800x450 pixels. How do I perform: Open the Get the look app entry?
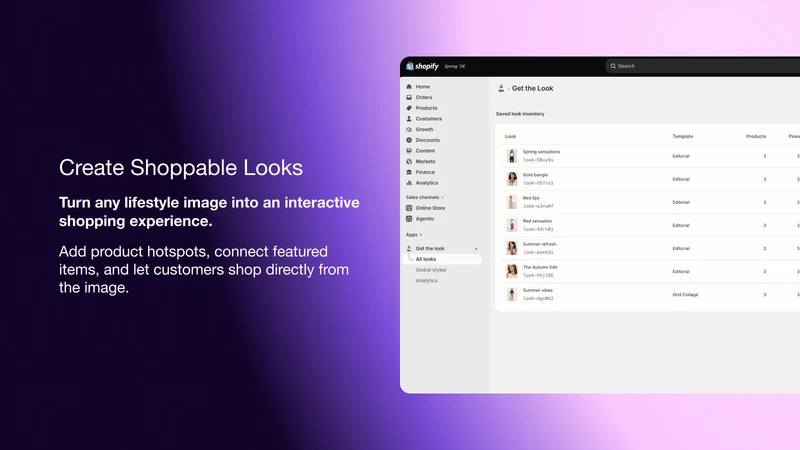point(430,248)
